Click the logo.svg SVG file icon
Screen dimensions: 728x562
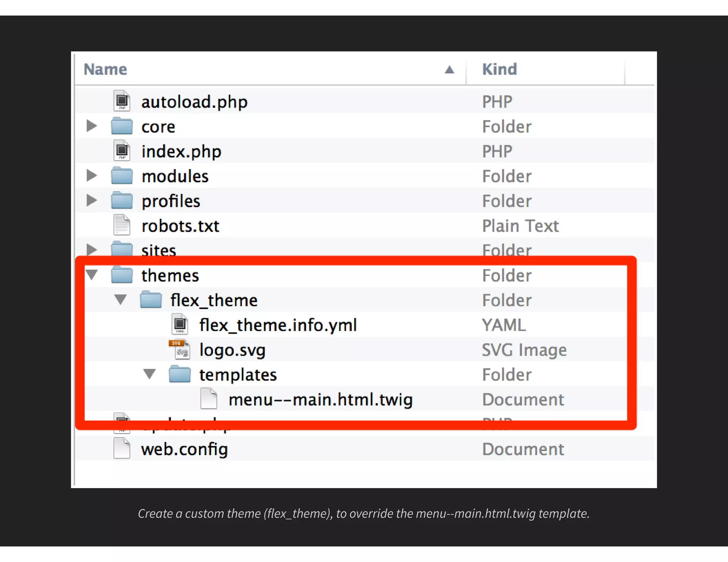[x=180, y=349]
